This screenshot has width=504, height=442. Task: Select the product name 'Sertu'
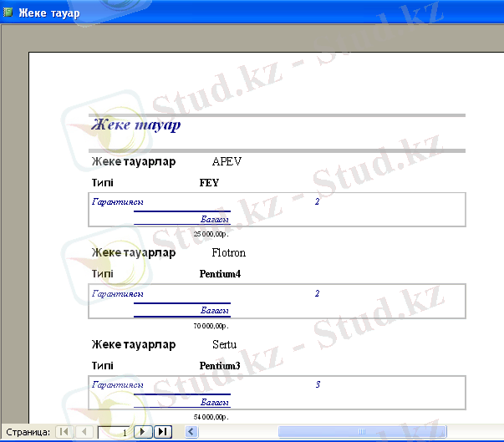[224, 344]
